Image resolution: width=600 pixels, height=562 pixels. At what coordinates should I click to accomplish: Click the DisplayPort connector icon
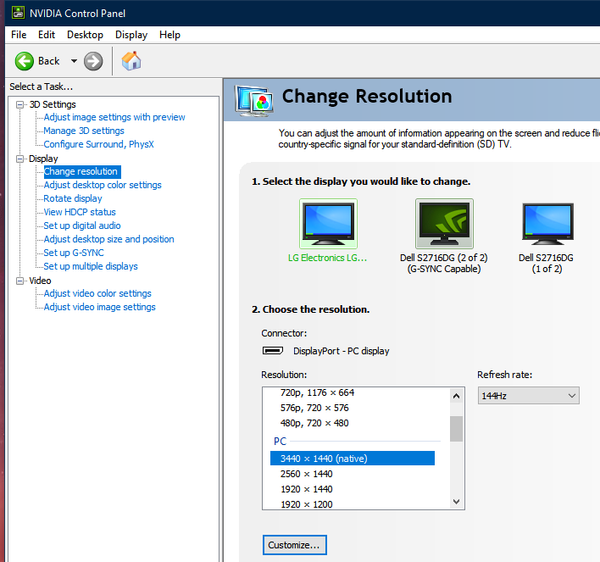(x=273, y=350)
